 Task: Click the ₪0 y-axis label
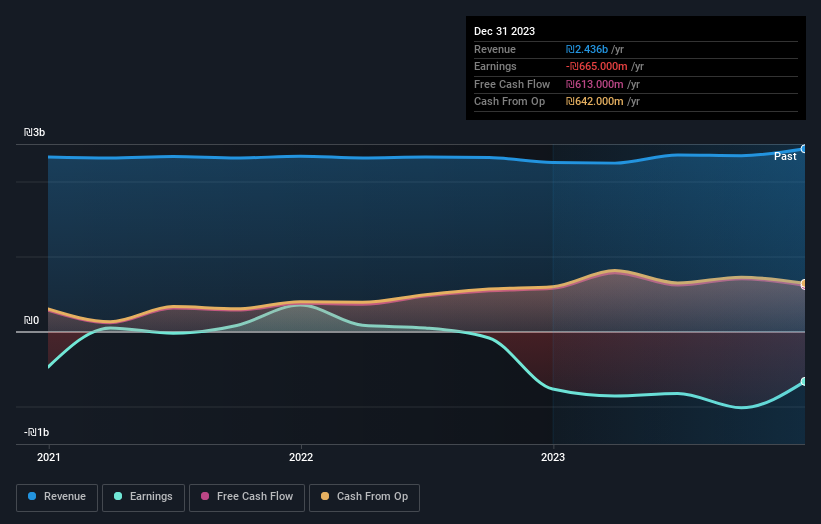[x=31, y=320]
